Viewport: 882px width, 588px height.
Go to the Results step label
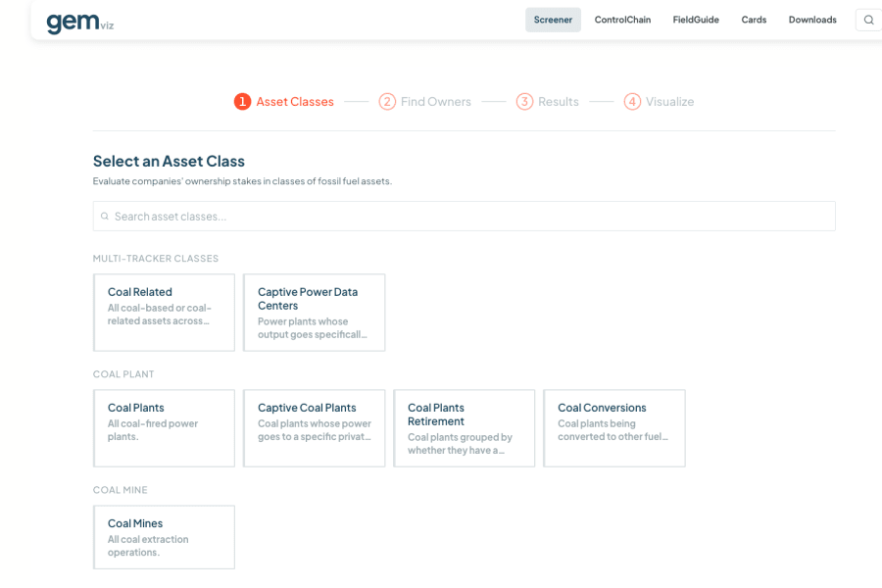[x=559, y=102]
